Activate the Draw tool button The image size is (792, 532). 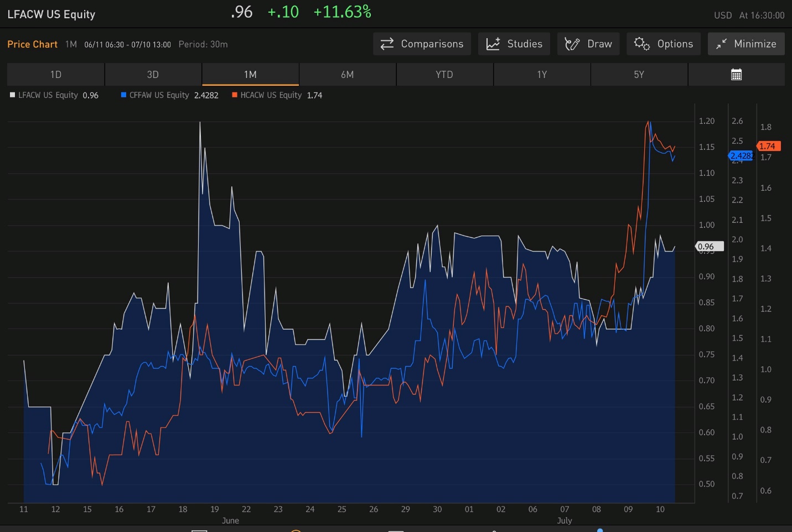pos(588,44)
